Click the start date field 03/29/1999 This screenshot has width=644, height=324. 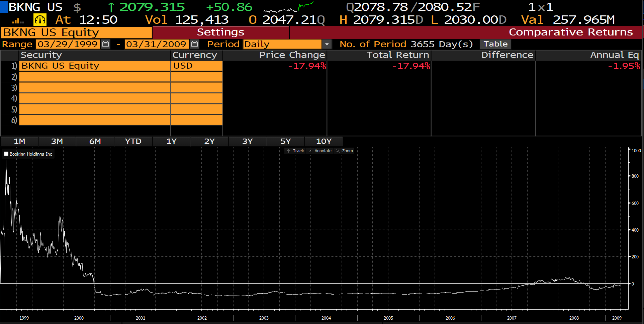(68, 44)
